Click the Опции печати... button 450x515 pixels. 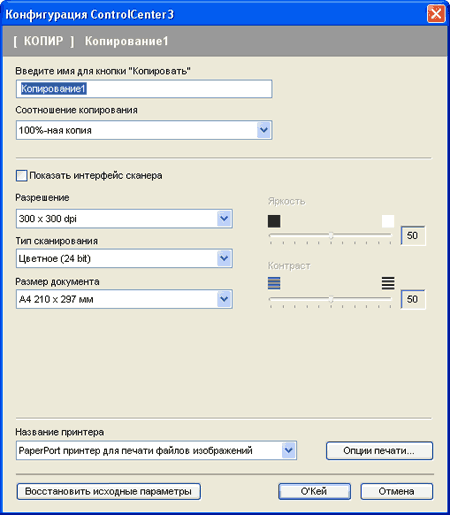(379, 451)
